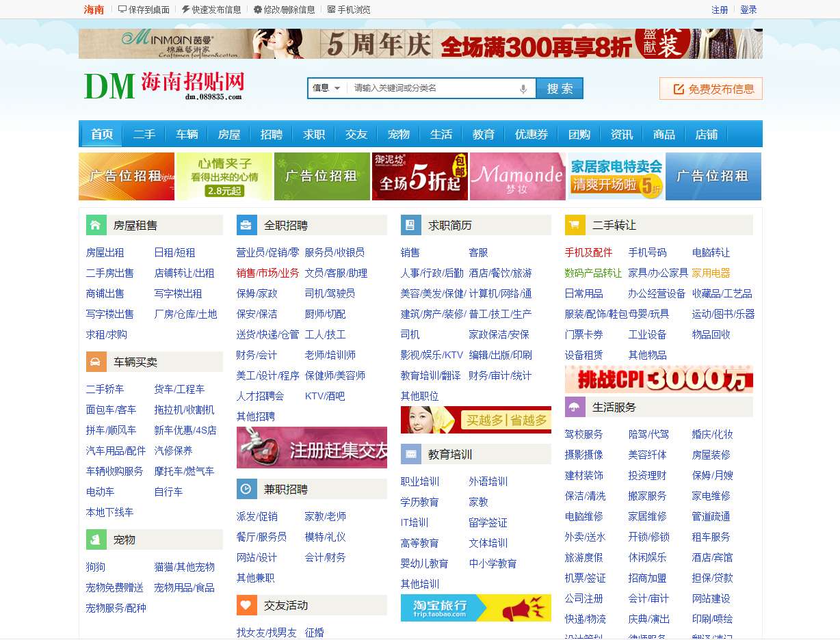840x640 pixels.
Task: Open the 求职 navigation tab
Action: point(314,134)
